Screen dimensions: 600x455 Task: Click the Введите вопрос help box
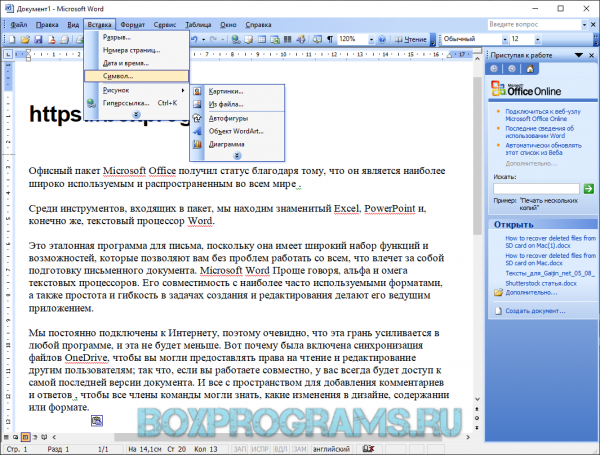click(535, 25)
